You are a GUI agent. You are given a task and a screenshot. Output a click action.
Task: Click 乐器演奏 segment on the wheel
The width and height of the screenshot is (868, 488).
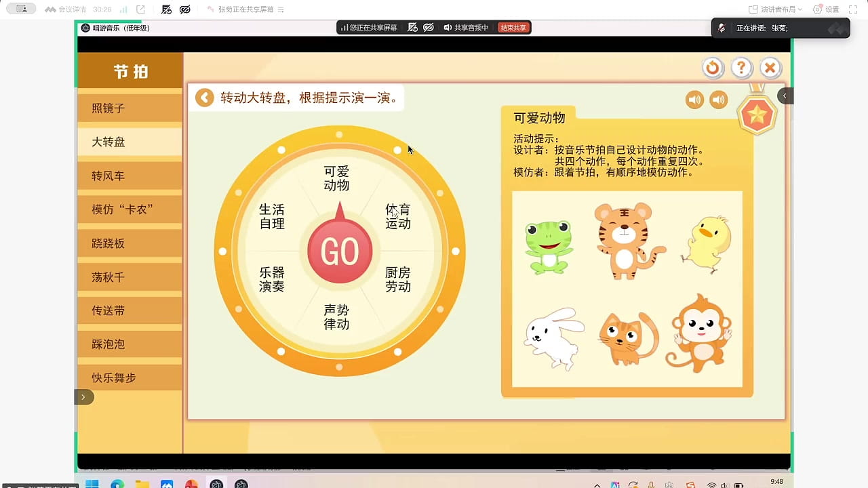click(x=272, y=279)
